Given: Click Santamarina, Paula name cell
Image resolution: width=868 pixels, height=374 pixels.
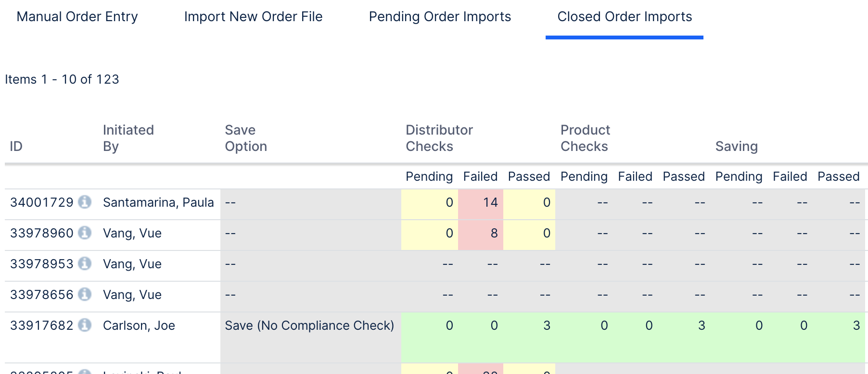Looking at the screenshot, I should pos(158,202).
